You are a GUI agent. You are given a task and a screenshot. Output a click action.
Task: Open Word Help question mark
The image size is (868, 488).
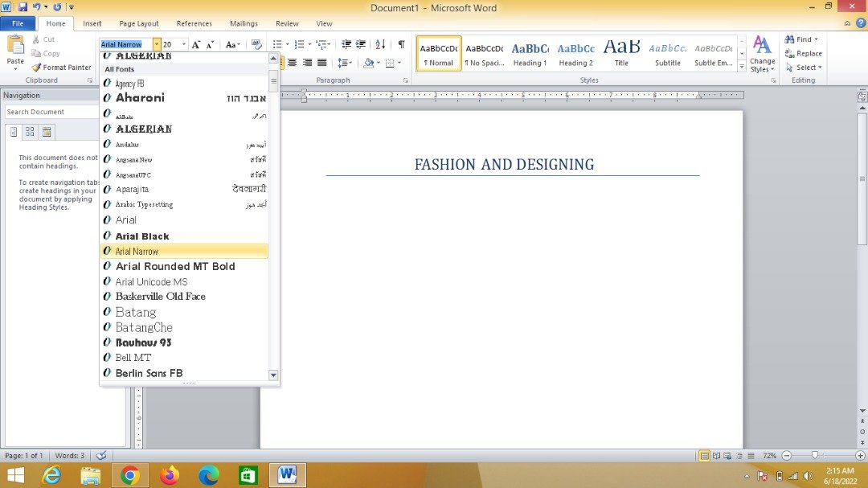860,23
